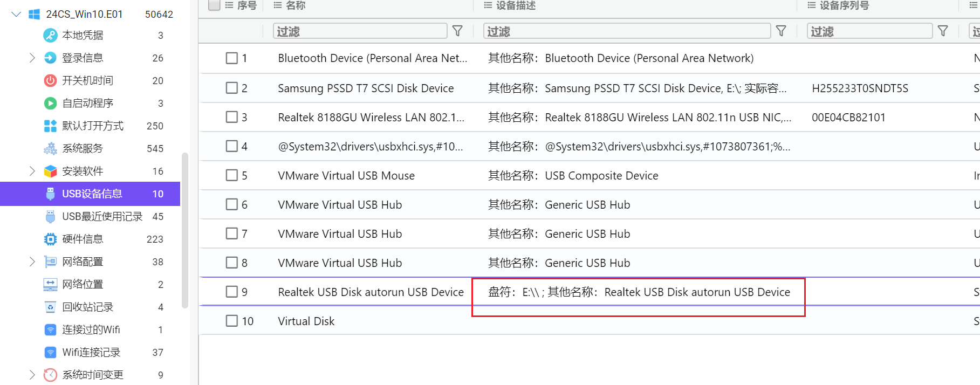Click the 硬件信息 chip icon
The height and width of the screenshot is (385, 980).
pos(50,239)
